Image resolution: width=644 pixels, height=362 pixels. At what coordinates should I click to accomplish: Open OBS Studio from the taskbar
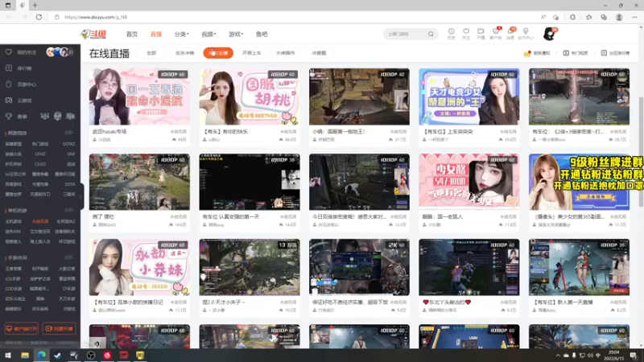point(91,356)
